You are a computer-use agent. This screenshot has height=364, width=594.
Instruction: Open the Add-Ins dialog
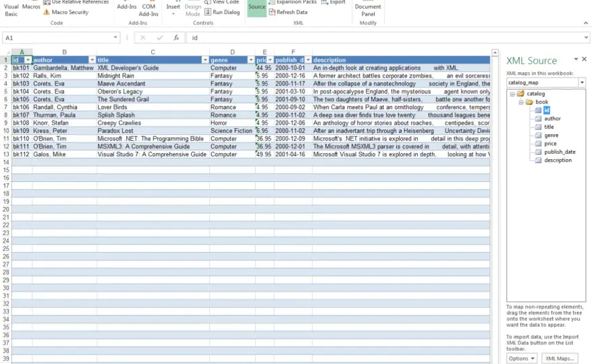[126, 8]
